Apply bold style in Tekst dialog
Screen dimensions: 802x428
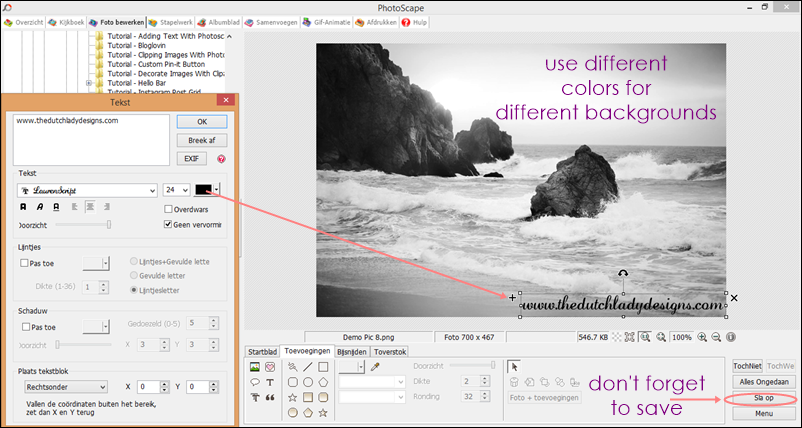[x=23, y=207]
